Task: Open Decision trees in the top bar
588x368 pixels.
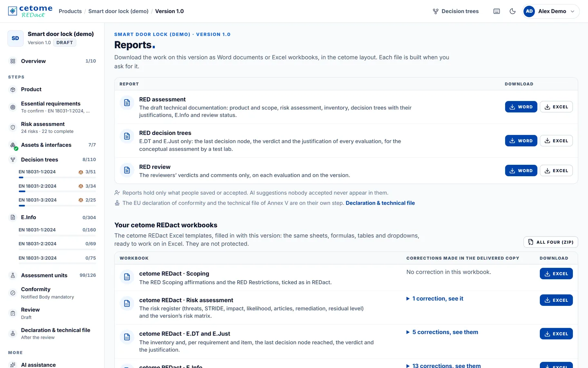Action: 456,11
